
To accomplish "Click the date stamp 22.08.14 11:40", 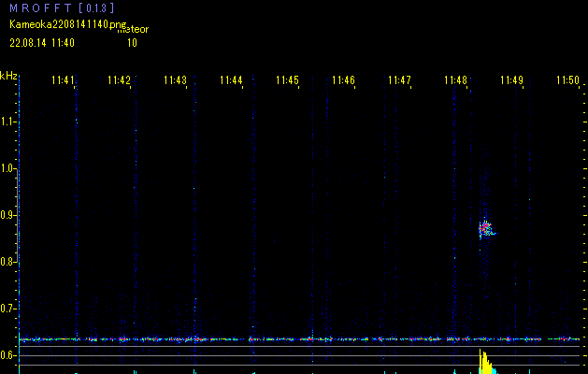I will coord(42,43).
